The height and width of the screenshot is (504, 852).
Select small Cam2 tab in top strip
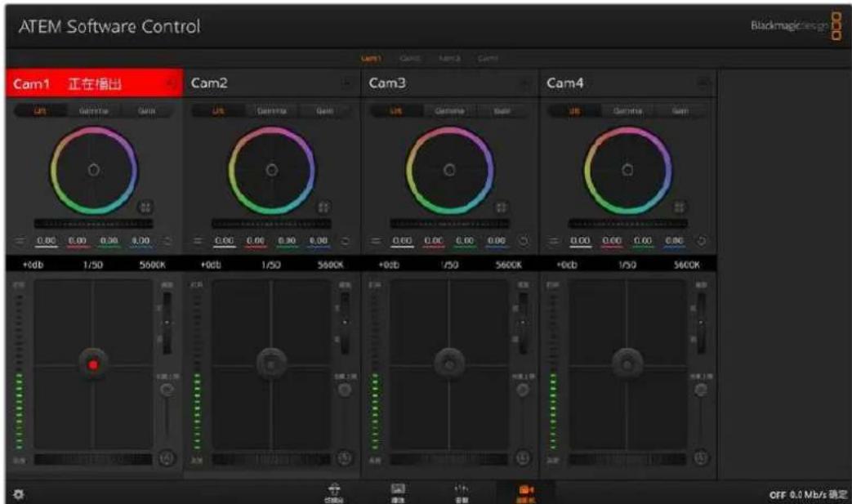click(410, 58)
